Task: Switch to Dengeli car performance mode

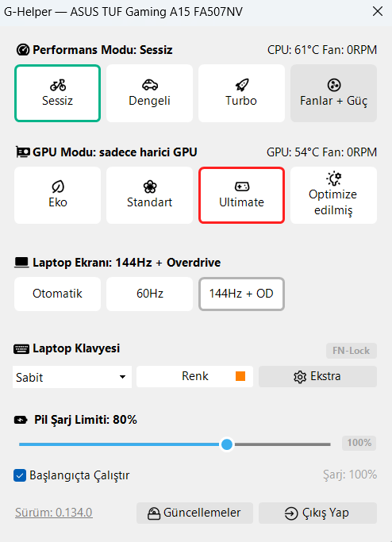Action: [x=149, y=94]
